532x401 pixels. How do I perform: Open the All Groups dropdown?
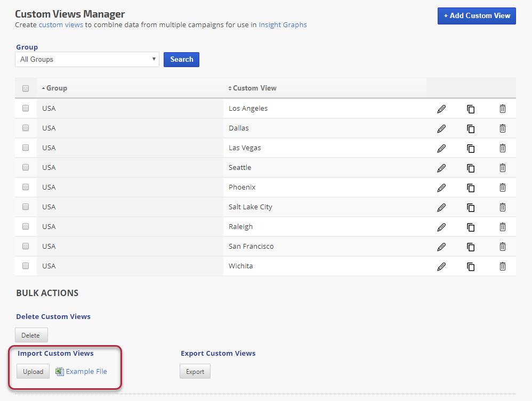pos(87,60)
